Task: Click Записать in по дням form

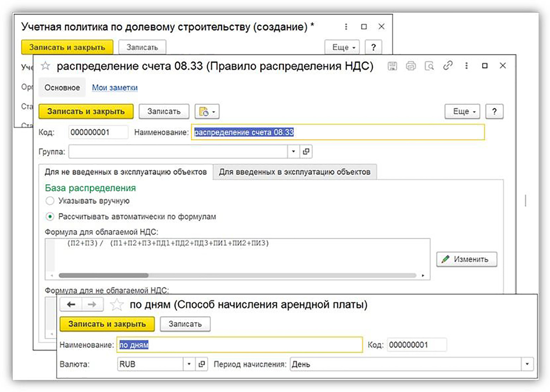Action: coord(185,324)
